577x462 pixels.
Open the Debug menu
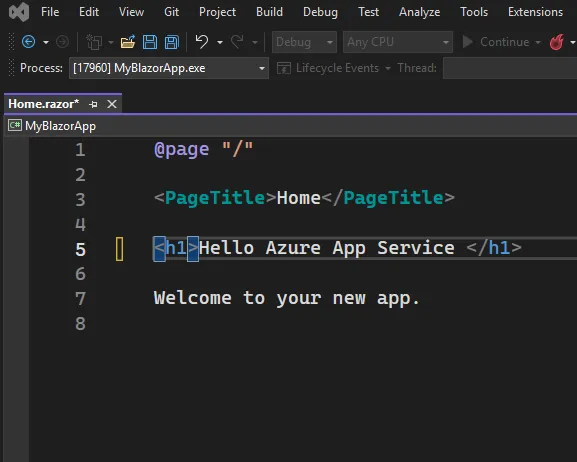pyautogui.click(x=320, y=12)
